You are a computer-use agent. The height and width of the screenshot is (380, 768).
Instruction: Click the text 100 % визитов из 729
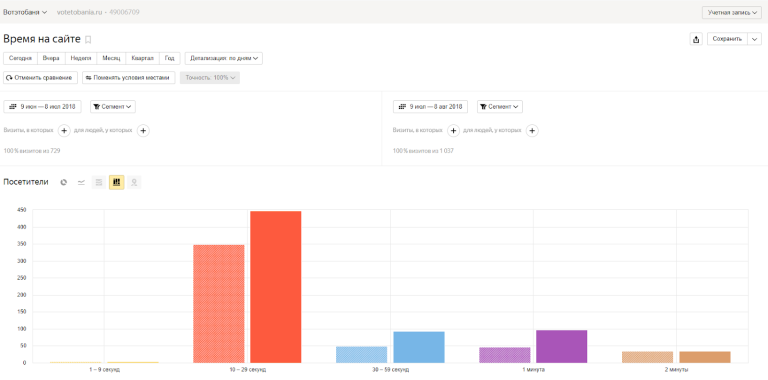pyautogui.click(x=32, y=151)
